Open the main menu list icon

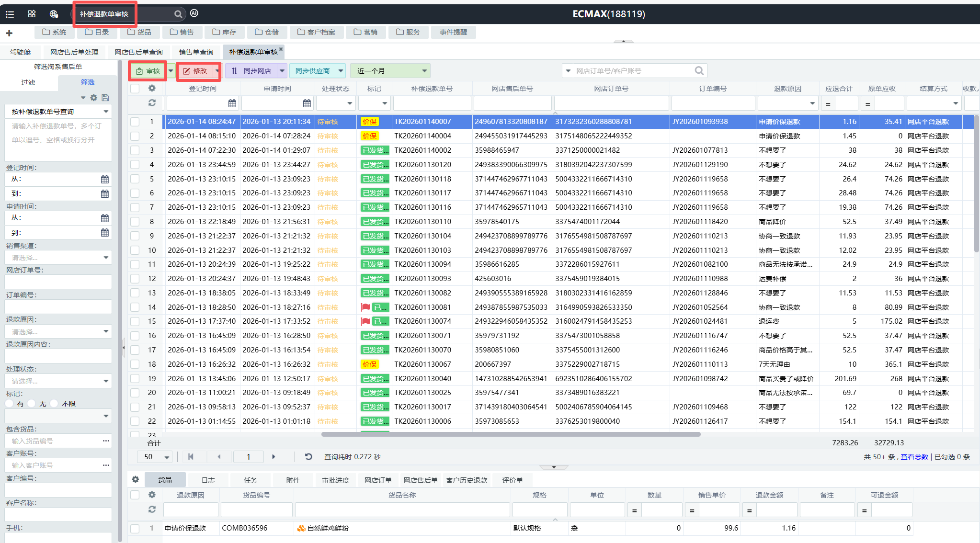click(10, 14)
